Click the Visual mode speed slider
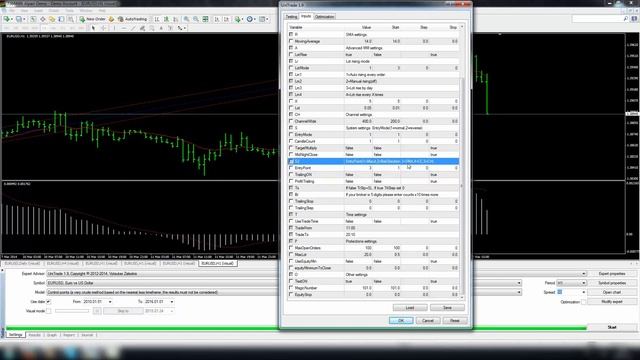 tap(72, 311)
